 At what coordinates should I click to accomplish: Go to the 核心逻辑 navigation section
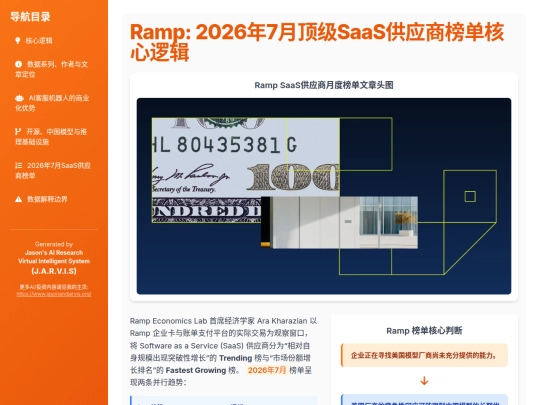tap(54, 41)
